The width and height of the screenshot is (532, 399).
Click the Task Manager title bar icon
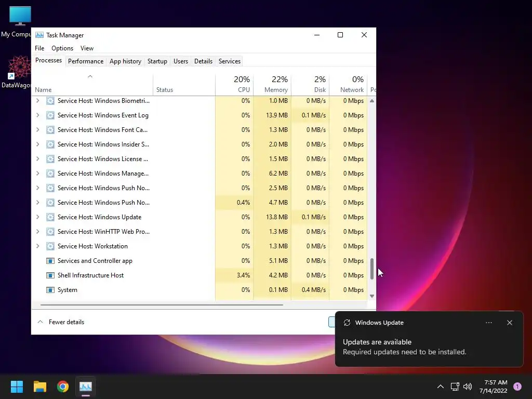point(39,35)
